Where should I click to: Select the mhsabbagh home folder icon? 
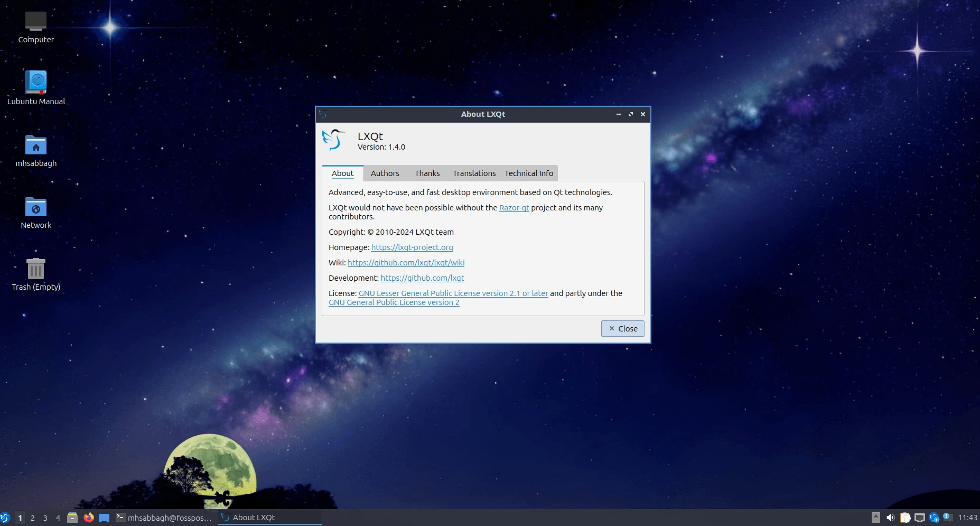36,151
